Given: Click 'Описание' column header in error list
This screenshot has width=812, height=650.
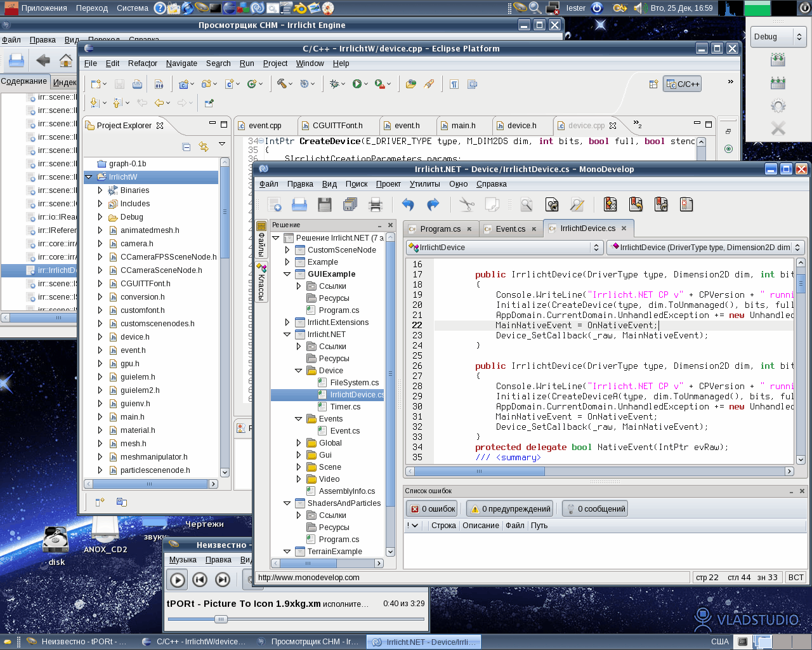Looking at the screenshot, I should point(480,526).
